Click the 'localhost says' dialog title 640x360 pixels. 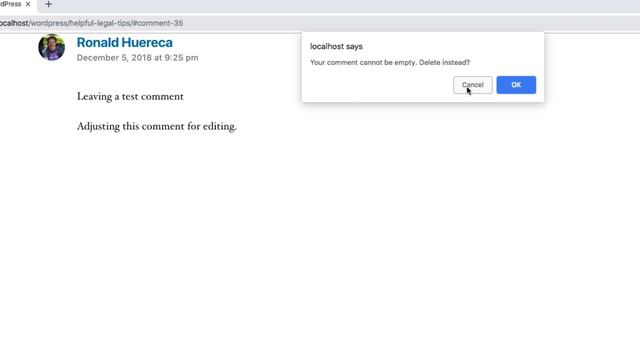[x=336, y=47]
